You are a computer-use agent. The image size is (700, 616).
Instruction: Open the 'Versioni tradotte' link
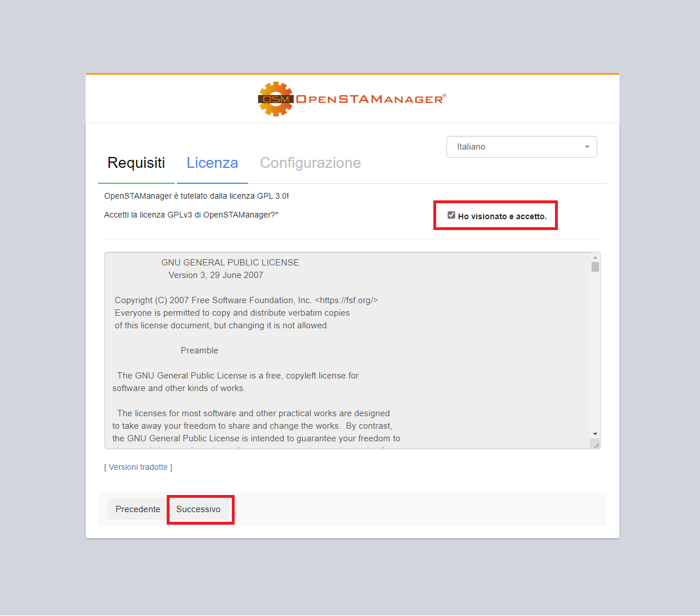tap(138, 467)
